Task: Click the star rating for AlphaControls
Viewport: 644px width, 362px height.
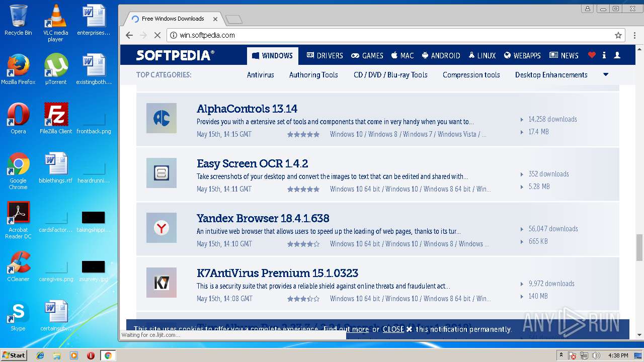Action: click(x=303, y=134)
